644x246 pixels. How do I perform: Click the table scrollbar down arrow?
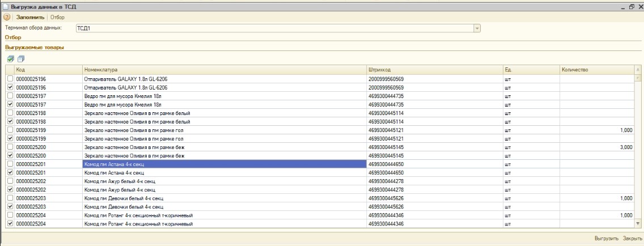pos(639,224)
